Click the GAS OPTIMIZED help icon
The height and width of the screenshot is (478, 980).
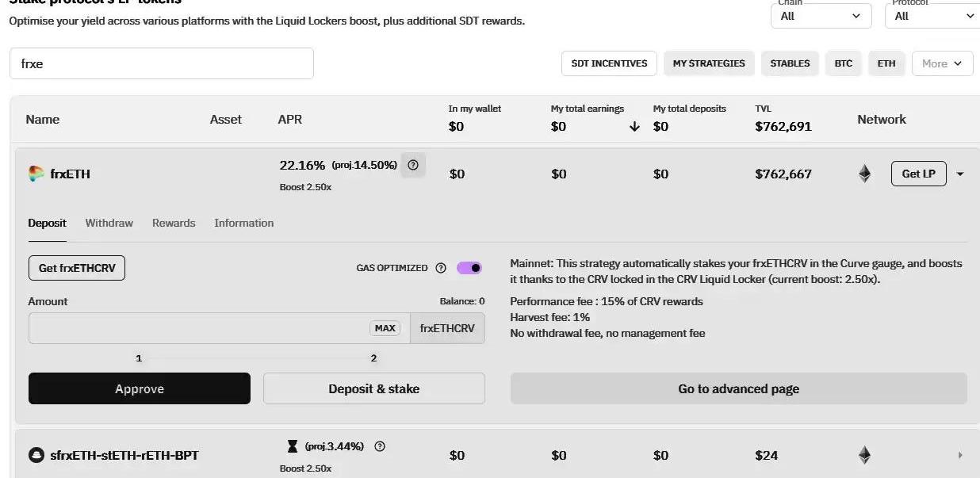click(441, 268)
